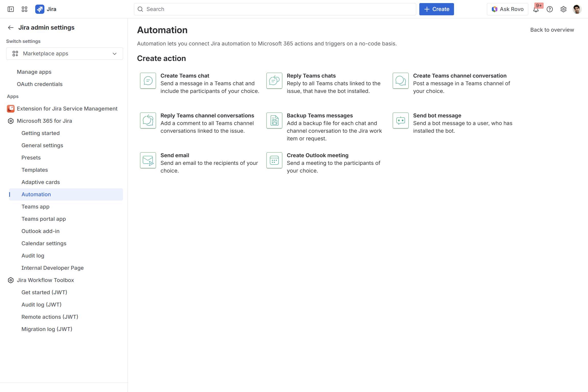Click inside the Search field
Screen dimensions: 588x392
point(275,9)
